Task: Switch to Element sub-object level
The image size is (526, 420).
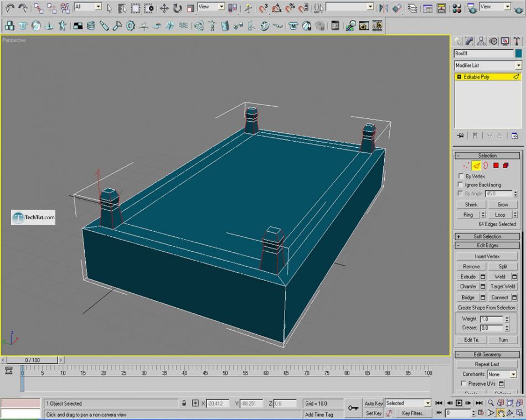Action: pos(506,165)
